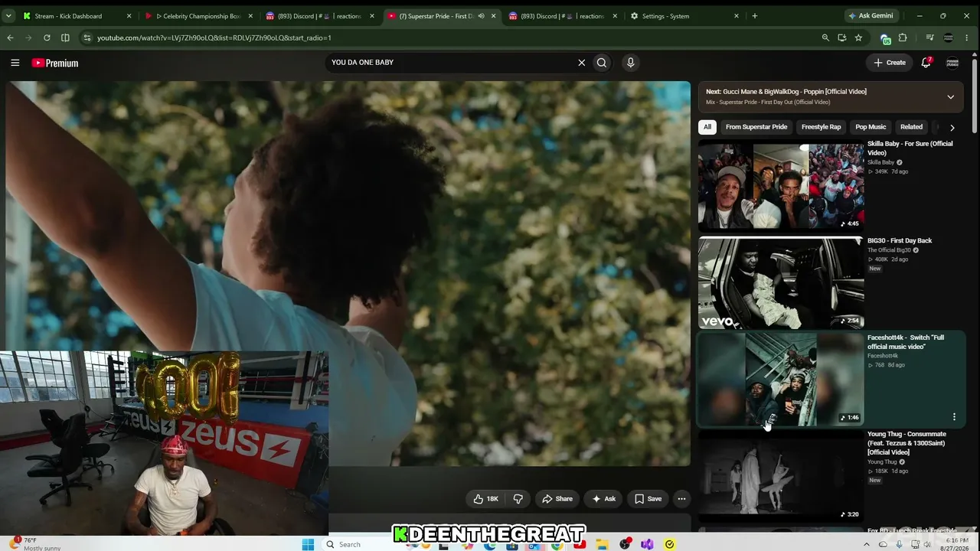The image size is (980, 551).
Task: Save the video to a playlist
Action: [x=648, y=499]
